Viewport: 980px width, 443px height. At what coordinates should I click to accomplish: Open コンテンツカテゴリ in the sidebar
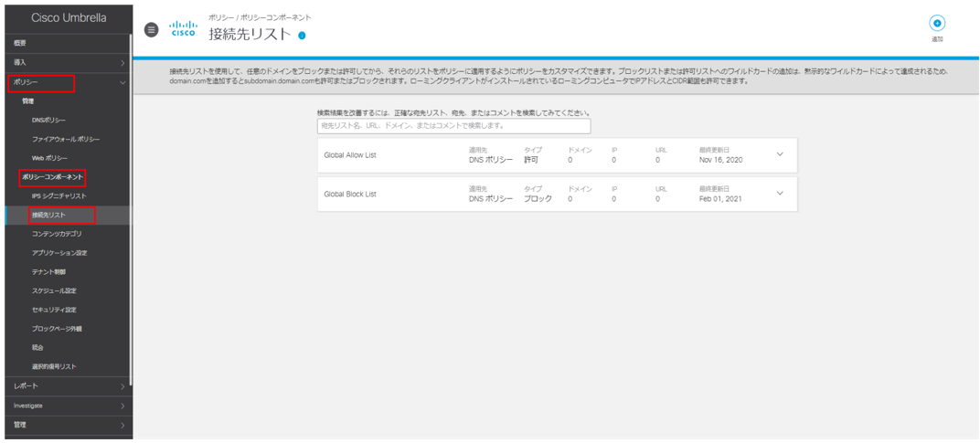click(57, 234)
